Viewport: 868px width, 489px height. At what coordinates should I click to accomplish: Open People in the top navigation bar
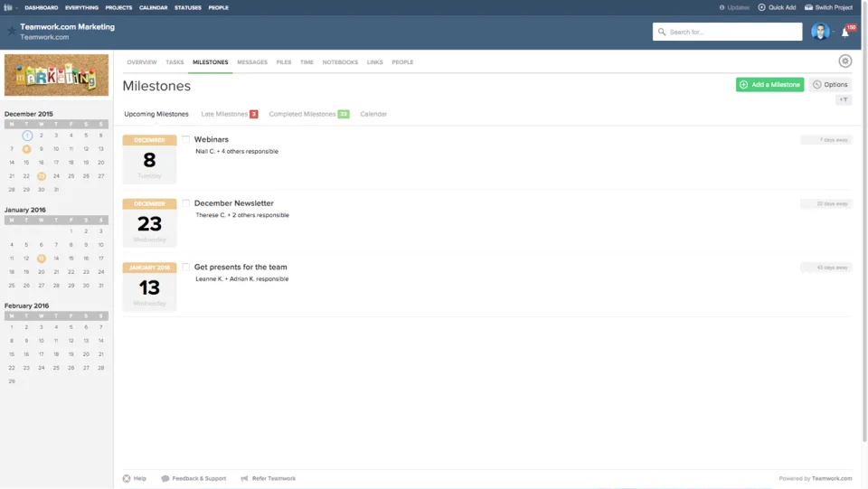click(x=219, y=8)
